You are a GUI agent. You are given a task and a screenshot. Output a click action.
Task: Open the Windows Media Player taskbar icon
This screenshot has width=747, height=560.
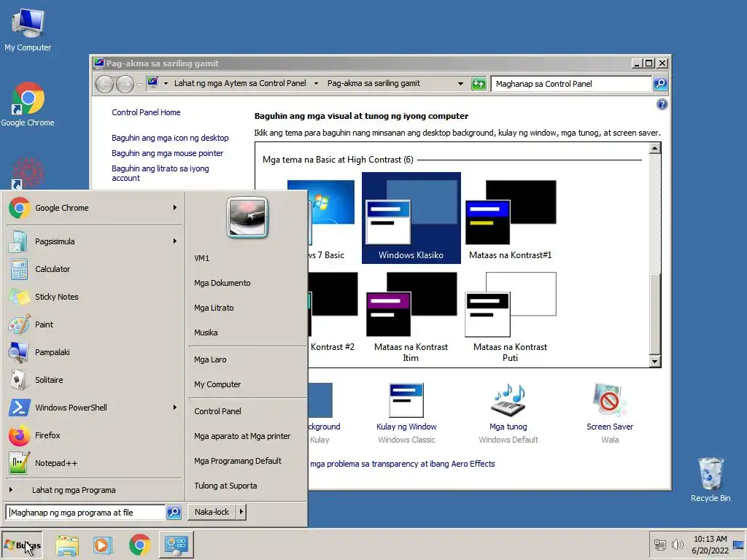pos(102,545)
